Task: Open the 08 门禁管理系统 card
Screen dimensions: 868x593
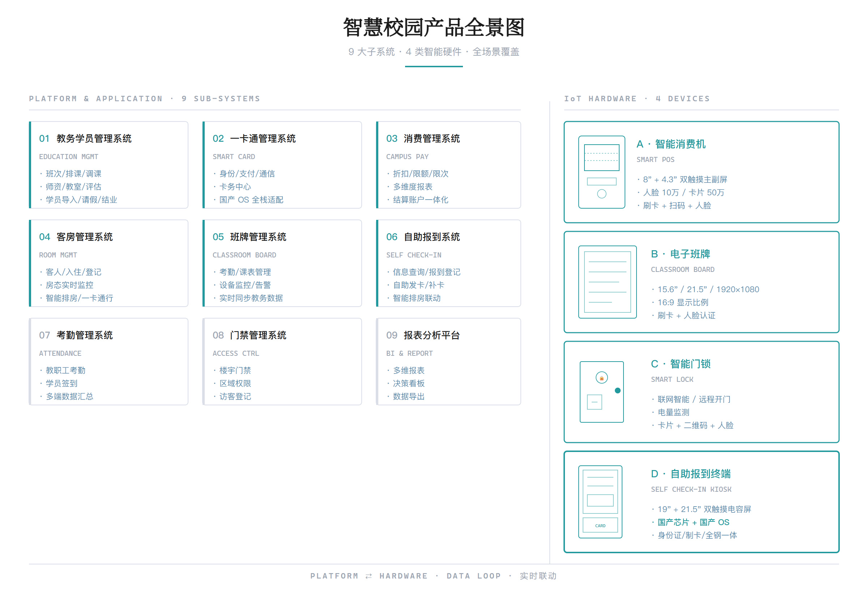Action: click(282, 361)
